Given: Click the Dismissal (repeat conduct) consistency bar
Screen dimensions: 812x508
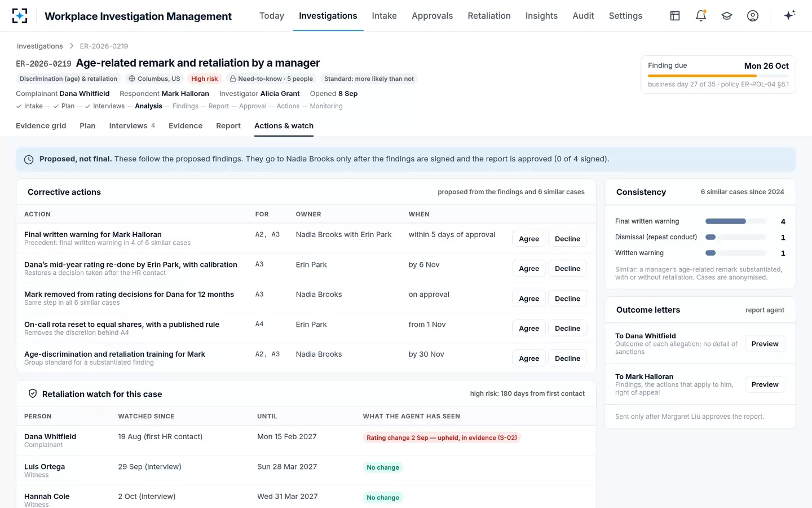Looking at the screenshot, I should [x=736, y=237].
